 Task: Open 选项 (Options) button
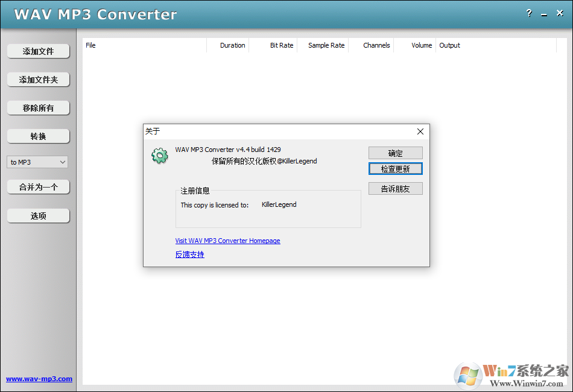coord(39,216)
